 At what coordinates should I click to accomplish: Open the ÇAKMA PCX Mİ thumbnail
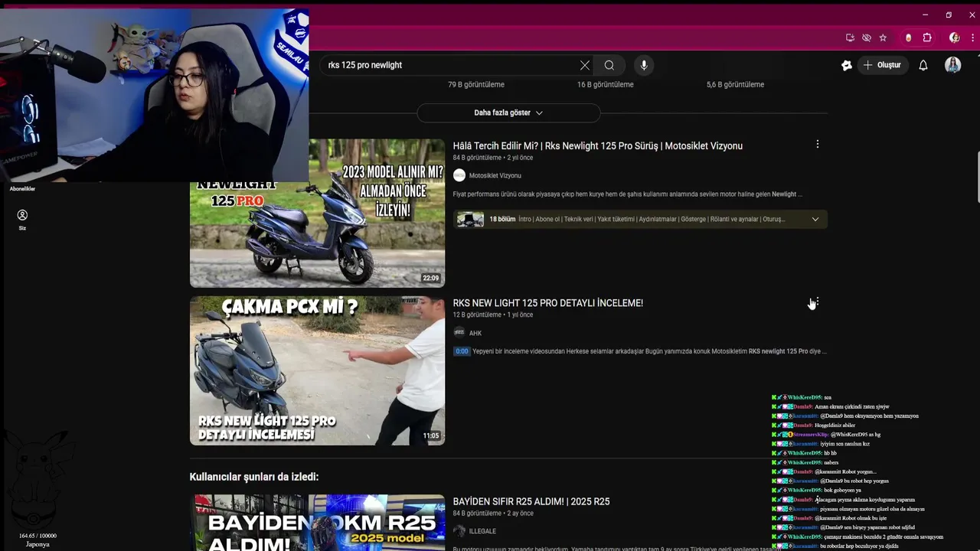pos(317,370)
